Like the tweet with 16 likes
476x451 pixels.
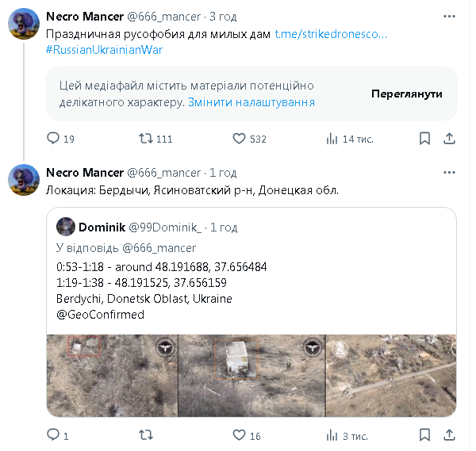click(239, 435)
